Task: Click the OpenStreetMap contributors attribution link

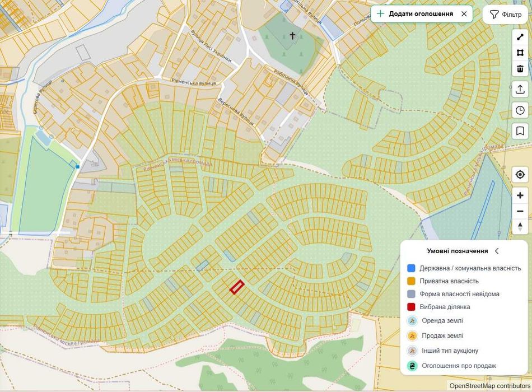Action: click(x=490, y=386)
